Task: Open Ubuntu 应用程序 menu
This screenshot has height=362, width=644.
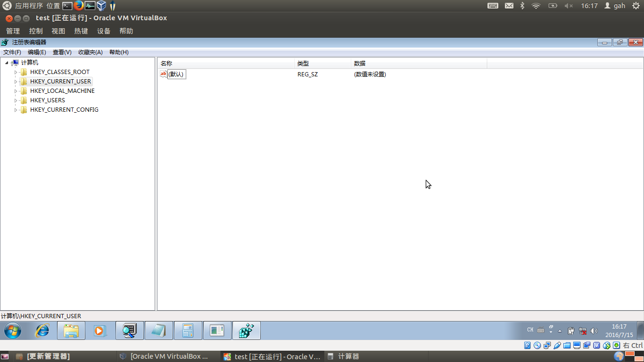Action: point(29,6)
